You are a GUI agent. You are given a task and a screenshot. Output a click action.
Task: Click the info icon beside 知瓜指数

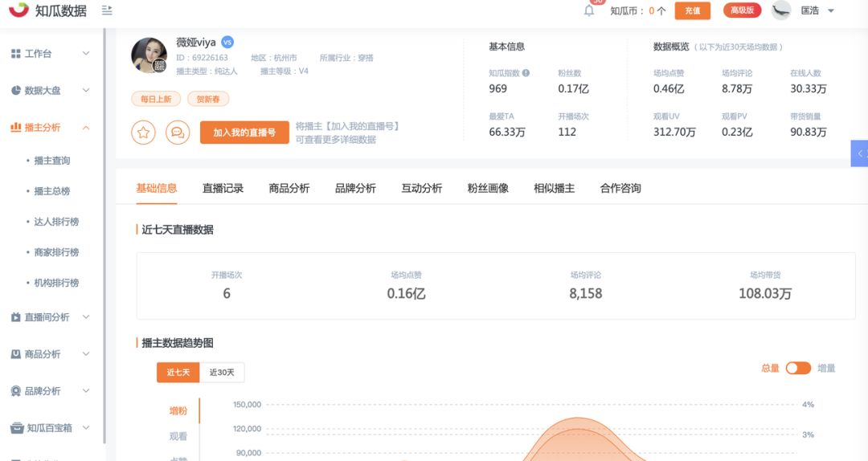[526, 72]
